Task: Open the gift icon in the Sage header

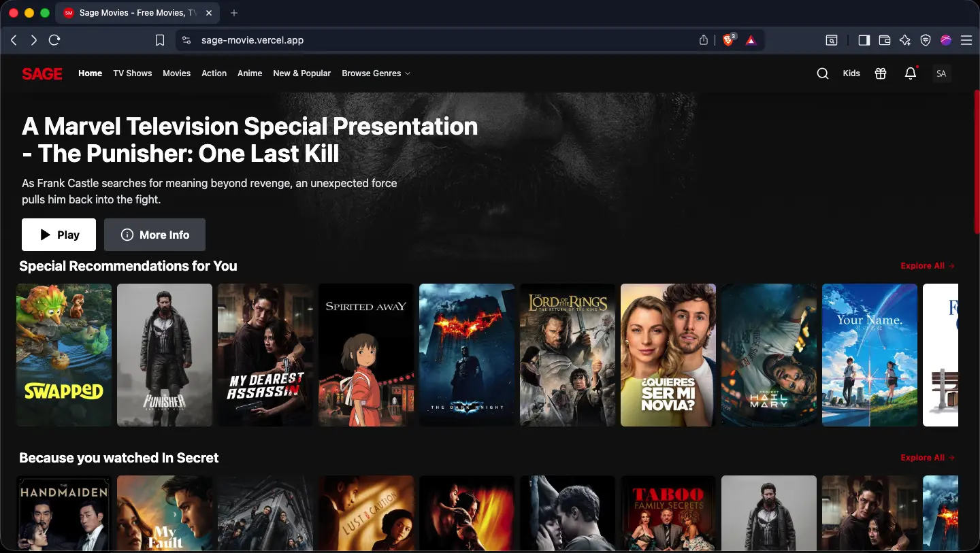Action: pos(881,73)
